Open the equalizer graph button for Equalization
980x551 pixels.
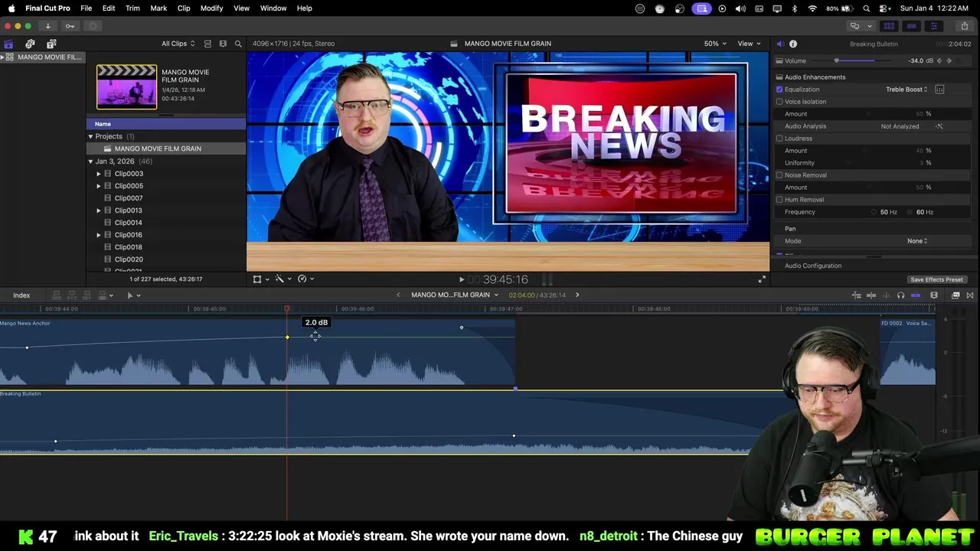(939, 90)
